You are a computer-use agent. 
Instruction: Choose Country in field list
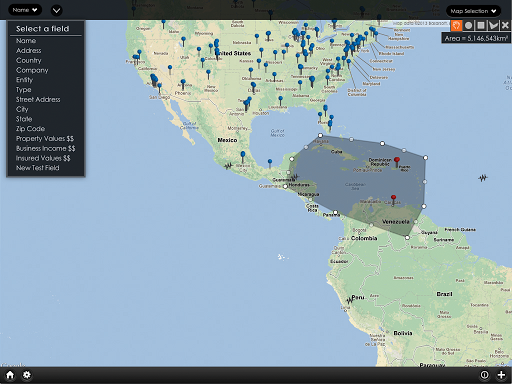point(29,60)
